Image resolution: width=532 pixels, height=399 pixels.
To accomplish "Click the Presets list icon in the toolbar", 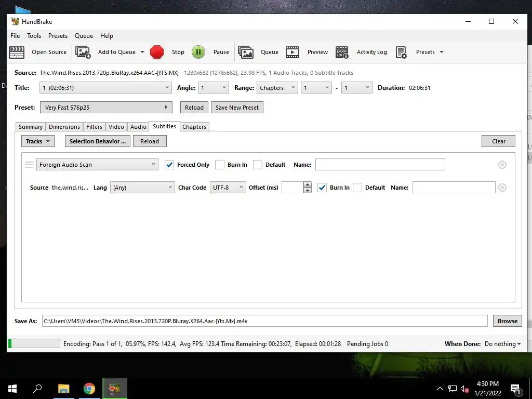I will coord(402,52).
